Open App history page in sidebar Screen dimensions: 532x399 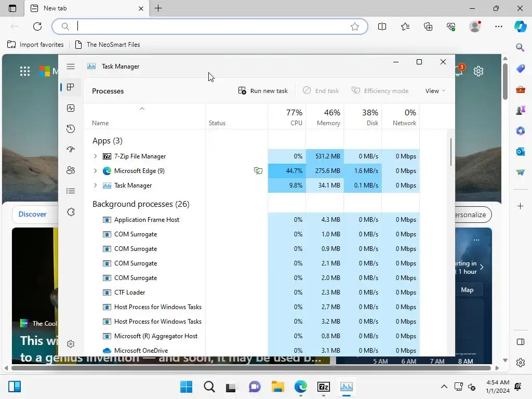71,129
